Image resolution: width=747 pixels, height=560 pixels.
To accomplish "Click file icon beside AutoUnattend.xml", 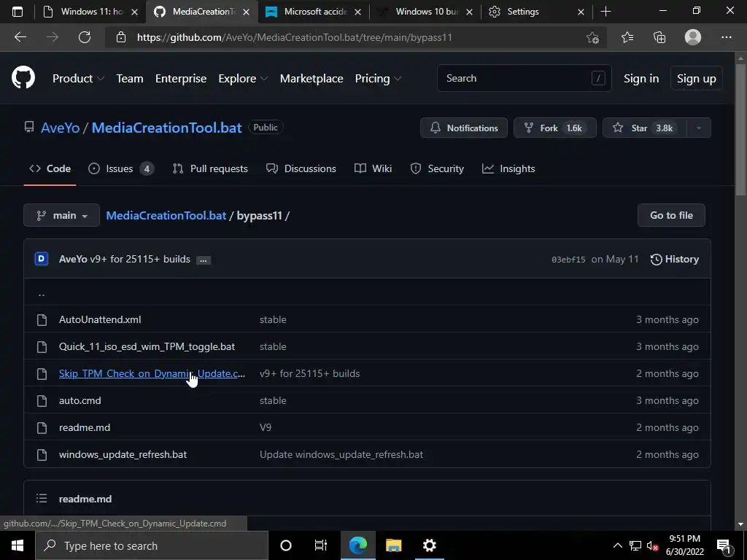I will (x=42, y=320).
